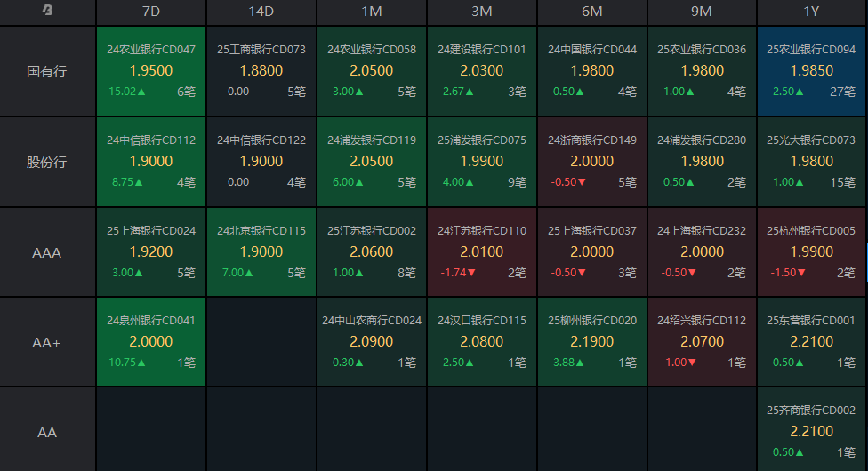
Task: Click the AA rating row label
Action: pos(47,433)
